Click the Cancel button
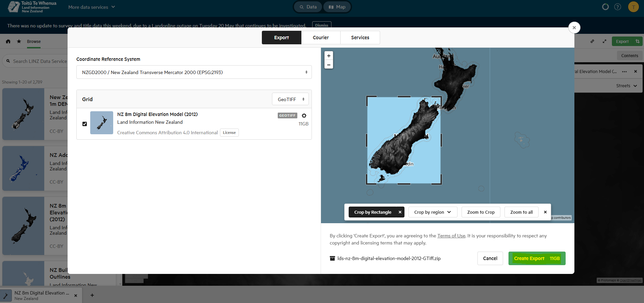The width and height of the screenshot is (644, 303). click(490, 258)
